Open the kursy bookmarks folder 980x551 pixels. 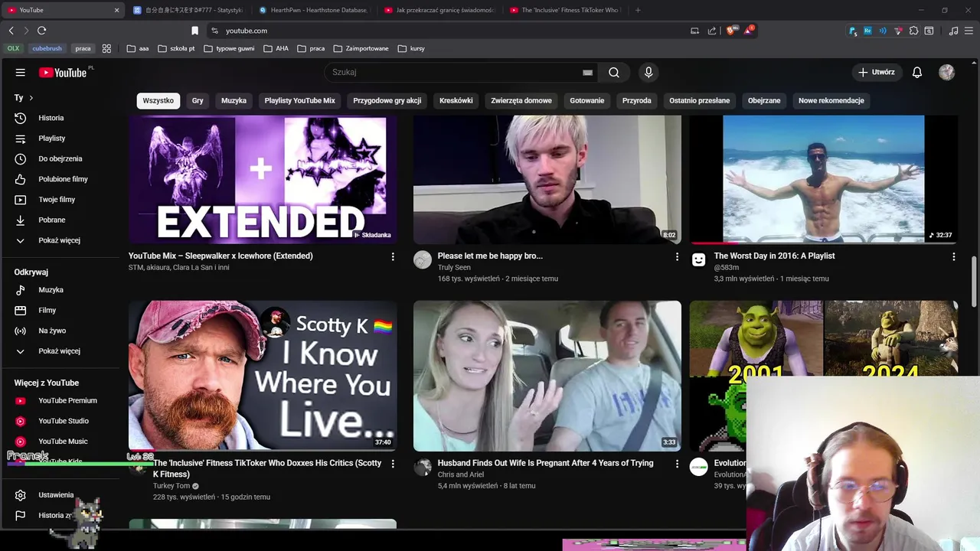pyautogui.click(x=411, y=48)
